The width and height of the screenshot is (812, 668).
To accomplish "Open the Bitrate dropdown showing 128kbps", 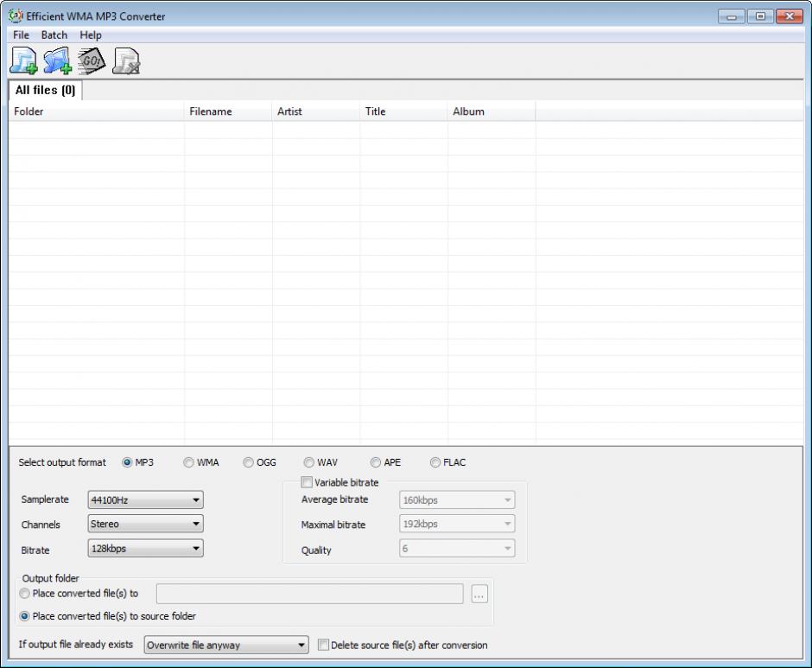I will [145, 548].
